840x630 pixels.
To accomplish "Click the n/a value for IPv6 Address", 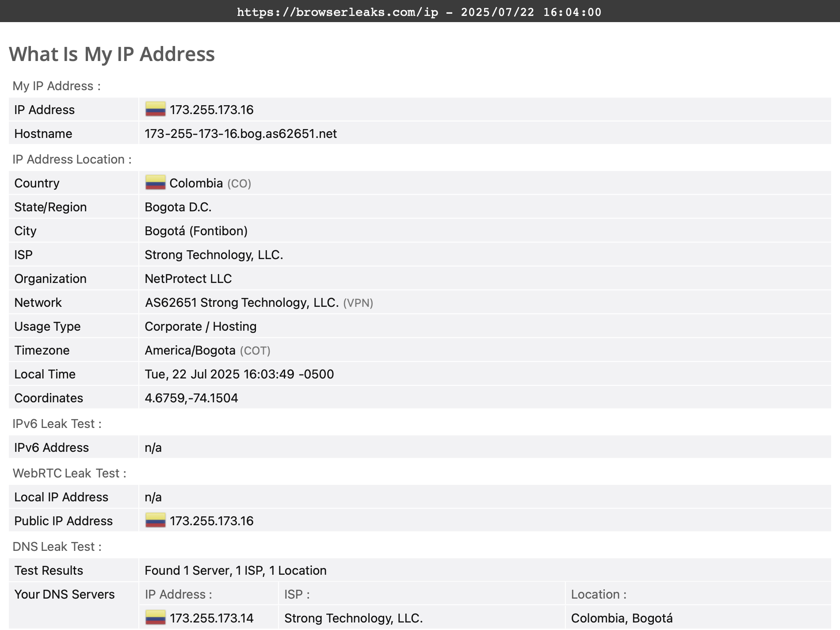I will 153,447.
